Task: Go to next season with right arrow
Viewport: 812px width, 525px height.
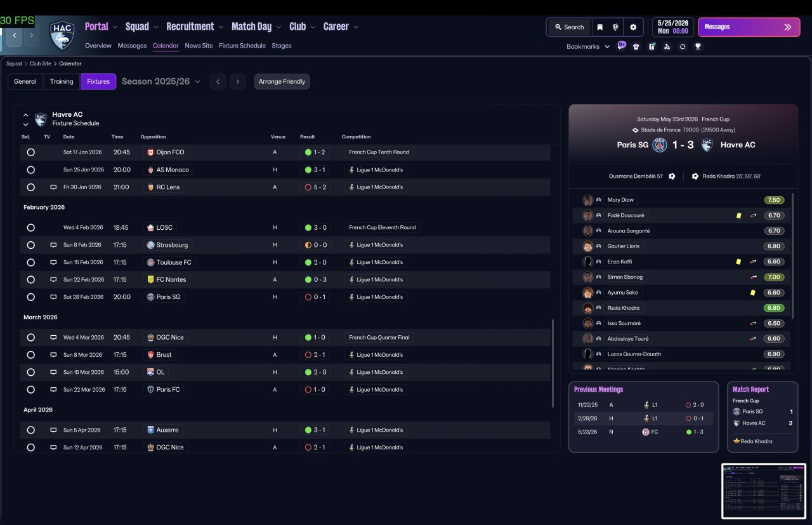Action: 238,81
